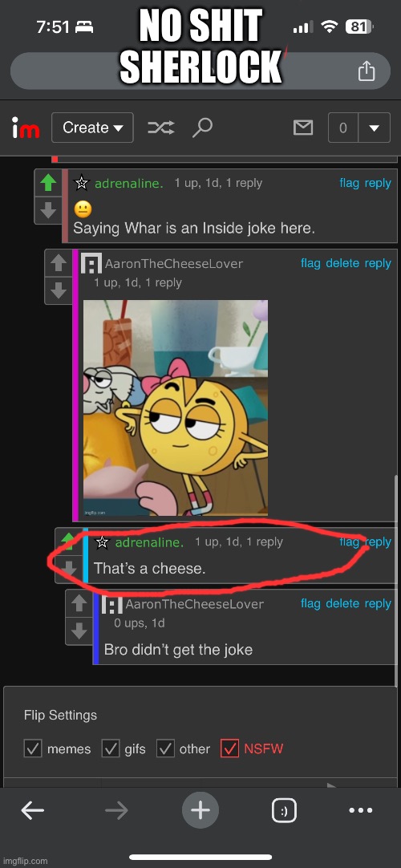This screenshot has height=868, width=401.
Task: Go back with the browser back arrow
Action: (33, 811)
